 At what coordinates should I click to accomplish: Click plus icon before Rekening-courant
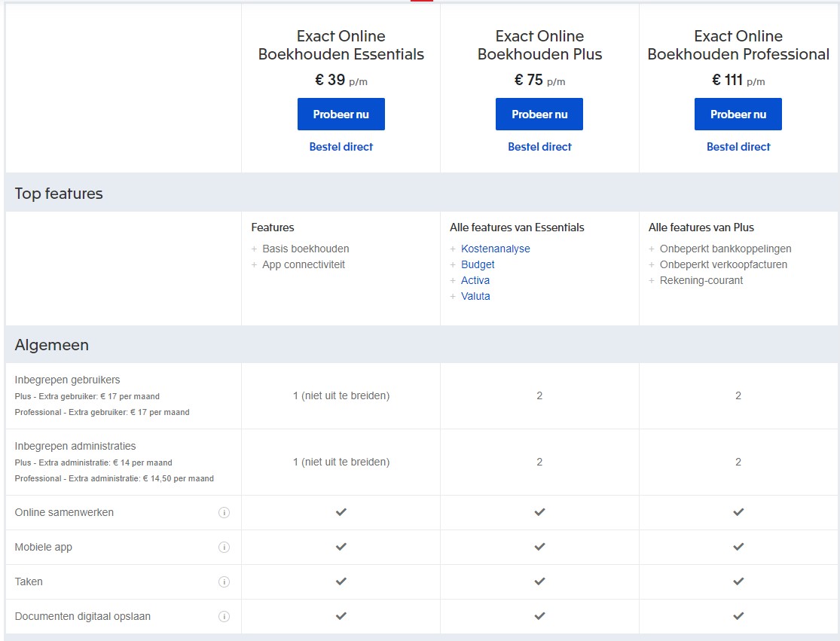(x=652, y=281)
